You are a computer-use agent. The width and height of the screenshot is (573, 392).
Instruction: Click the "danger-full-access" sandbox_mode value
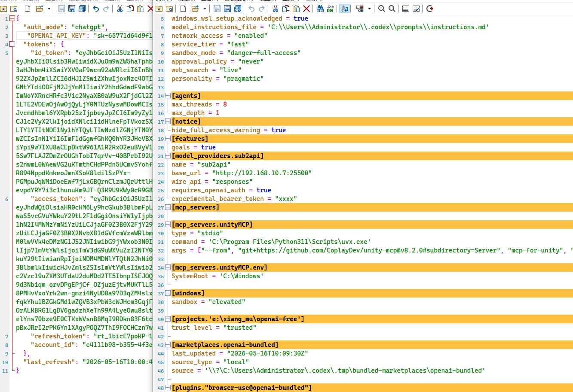pos(264,53)
